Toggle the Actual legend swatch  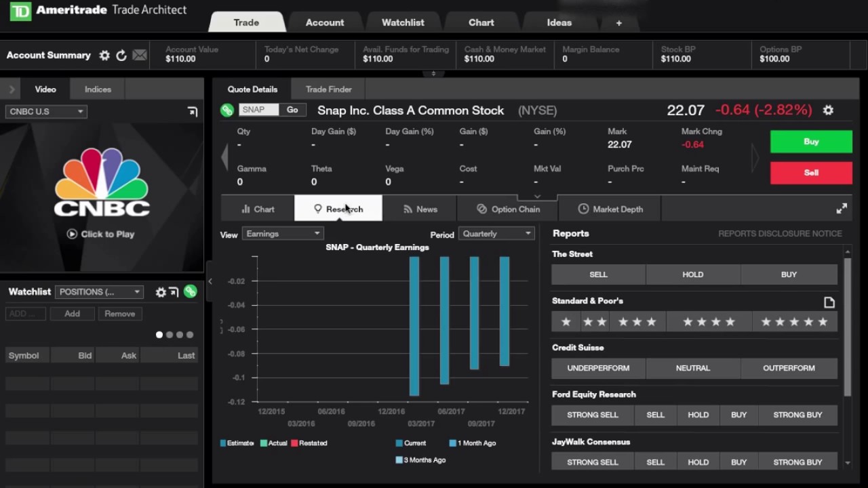(x=263, y=443)
